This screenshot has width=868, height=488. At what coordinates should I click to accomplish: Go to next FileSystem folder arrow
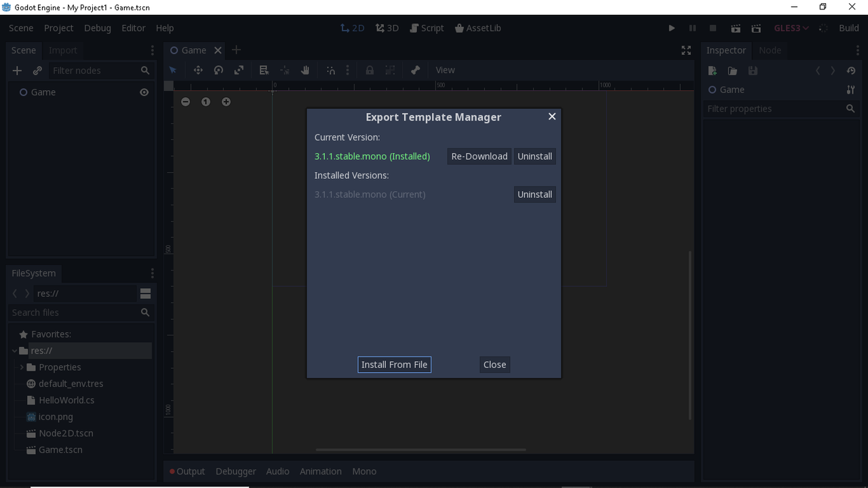coord(27,293)
